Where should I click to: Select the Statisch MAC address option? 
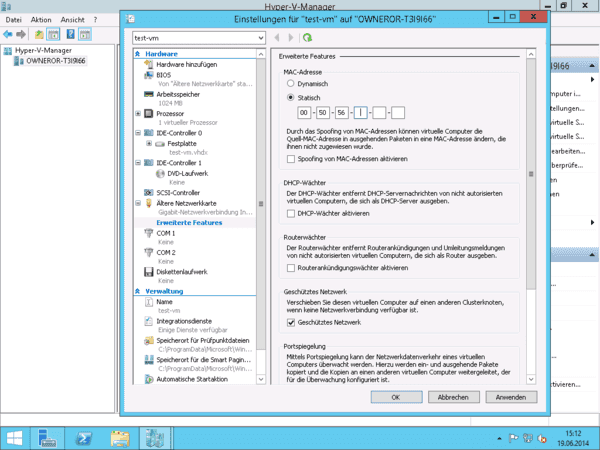[290, 97]
